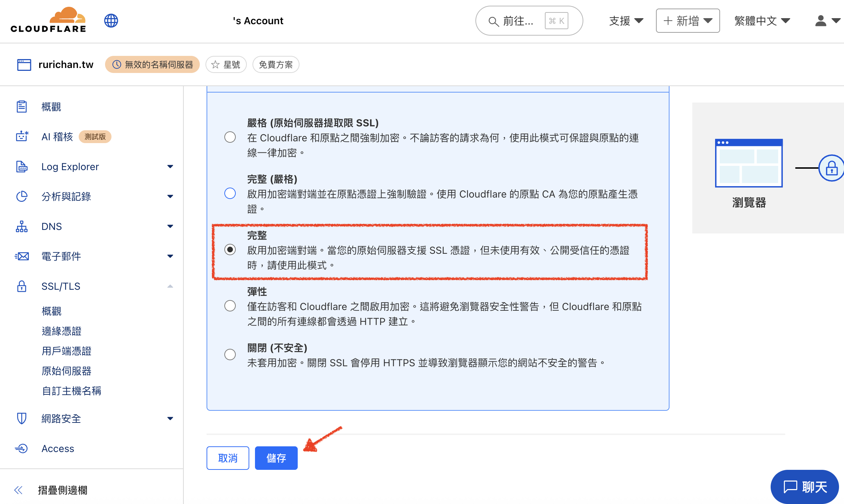Image resolution: width=844 pixels, height=504 pixels.
Task: Click the 無效的名稱伺服器 status badge
Action: pos(152,64)
